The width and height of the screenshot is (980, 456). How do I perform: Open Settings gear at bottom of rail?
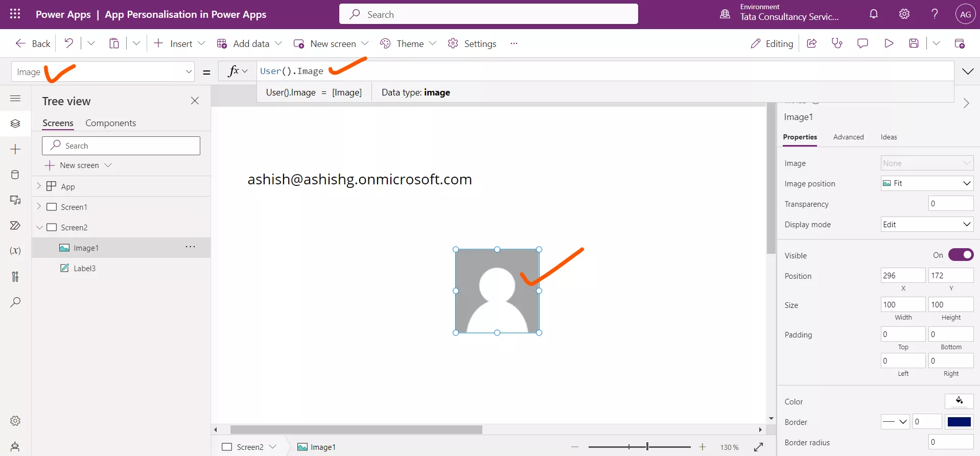(x=15, y=421)
